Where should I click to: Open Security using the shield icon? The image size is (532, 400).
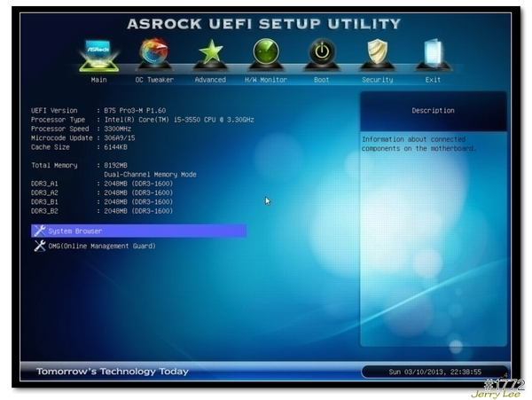click(x=378, y=53)
